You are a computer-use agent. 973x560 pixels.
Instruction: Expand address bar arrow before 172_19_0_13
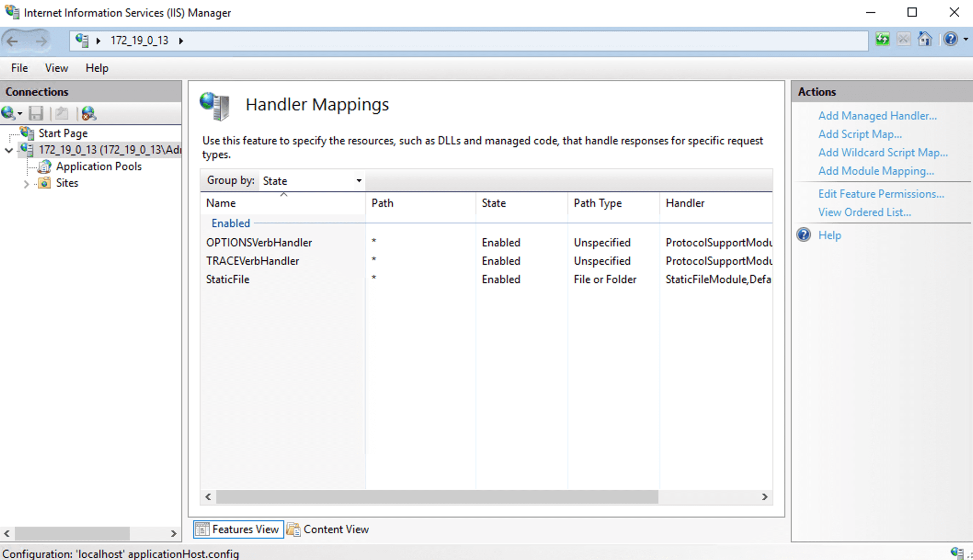[x=98, y=41]
